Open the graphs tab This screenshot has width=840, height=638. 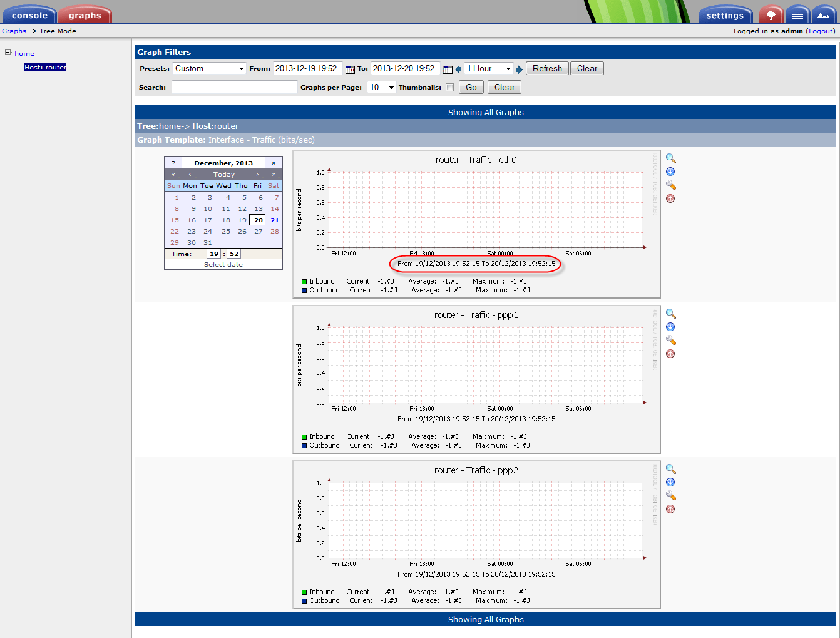(x=85, y=15)
